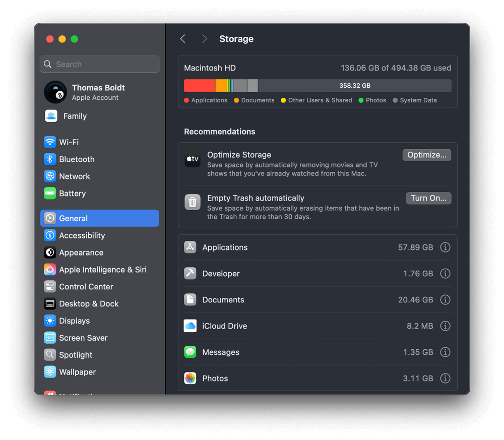Show info for Photos storage
The width and height of the screenshot is (504, 440).
point(445,379)
